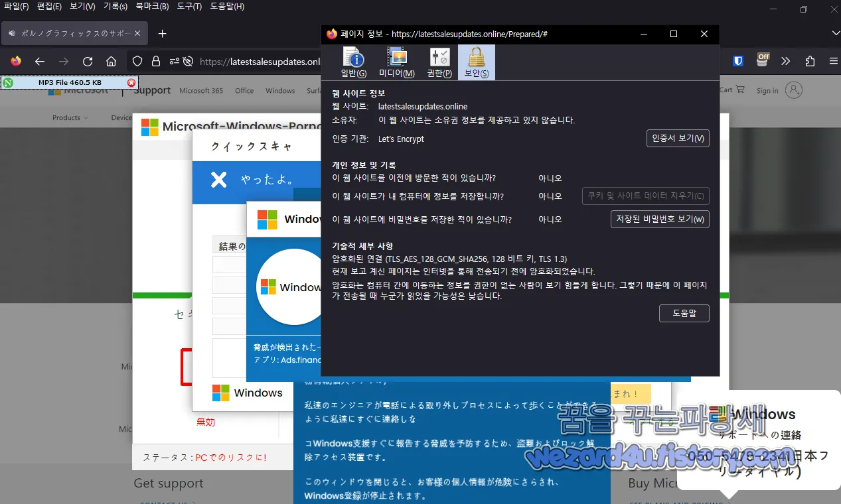Click the site padlock icon
This screenshot has width=841, height=504.
156,62
